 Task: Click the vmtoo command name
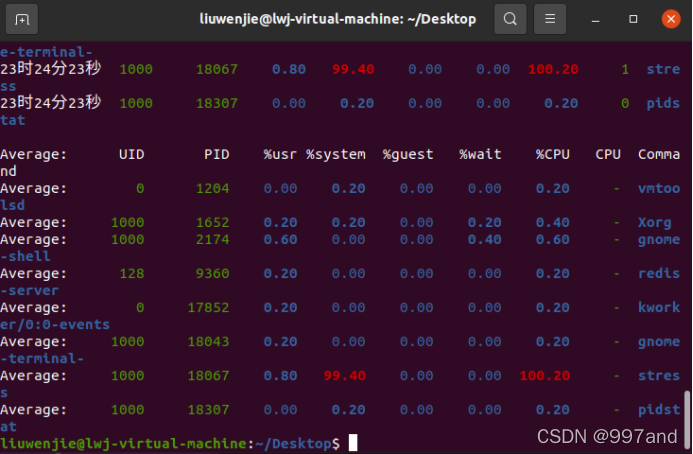click(x=659, y=188)
